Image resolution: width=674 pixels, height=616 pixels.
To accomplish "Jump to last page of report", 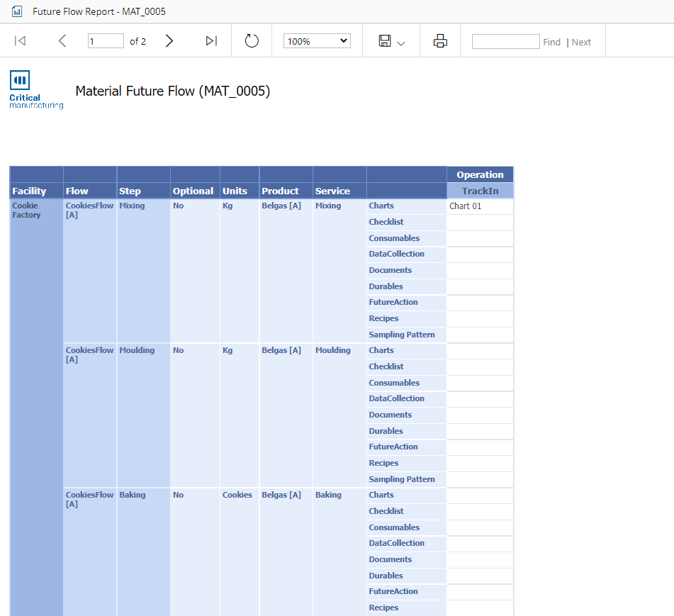I will coord(210,41).
